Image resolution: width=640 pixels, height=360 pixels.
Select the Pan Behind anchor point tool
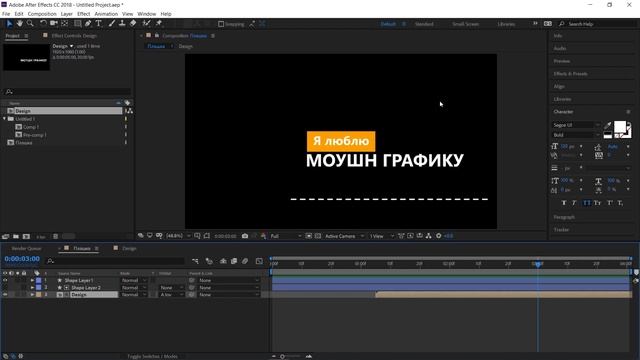[64, 24]
